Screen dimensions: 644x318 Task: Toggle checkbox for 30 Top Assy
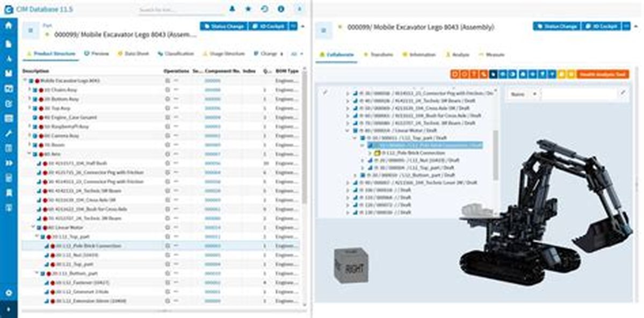coord(35,109)
